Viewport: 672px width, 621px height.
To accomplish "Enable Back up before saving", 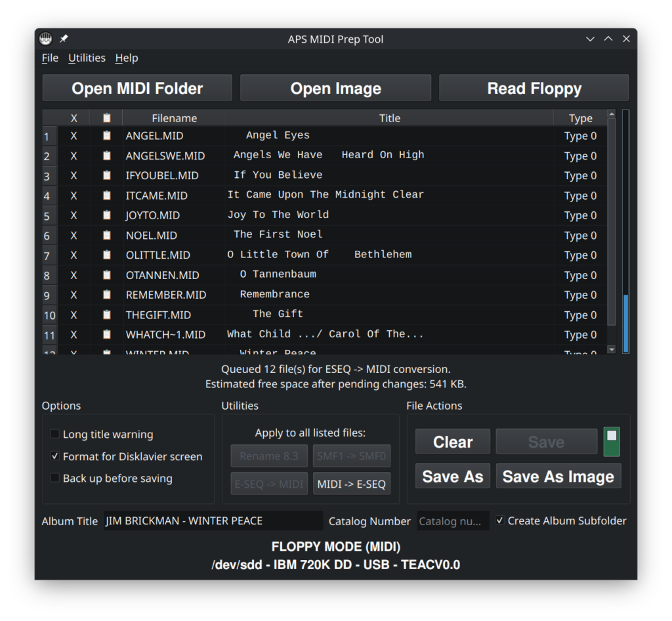I will pyautogui.click(x=55, y=478).
